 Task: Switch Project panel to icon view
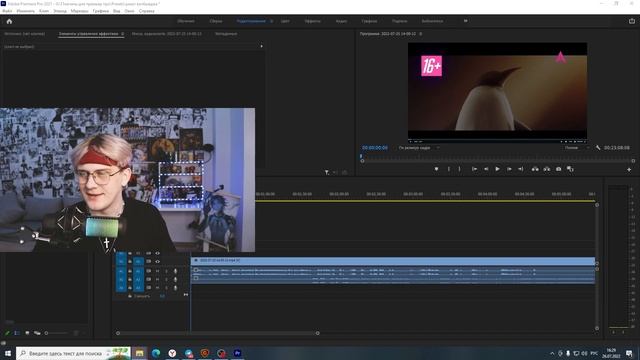pos(27,333)
